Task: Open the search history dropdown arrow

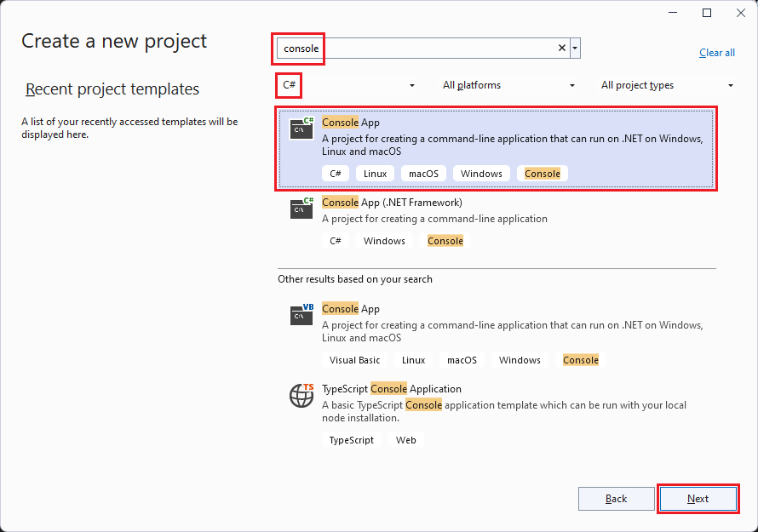Action: click(x=574, y=49)
